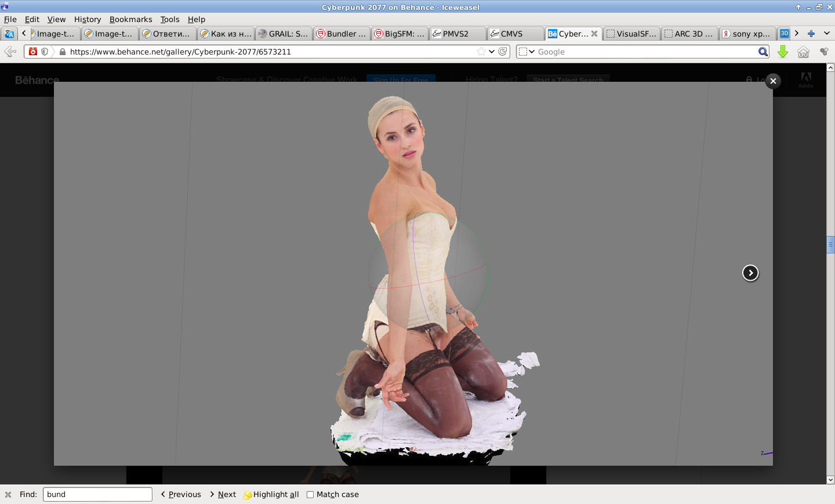Click the Previous button in the find bar
The image size is (835, 504).
point(181,495)
